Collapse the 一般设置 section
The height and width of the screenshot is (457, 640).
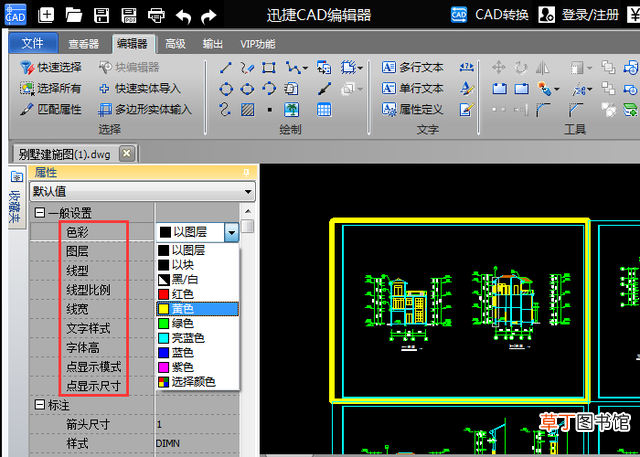coord(40,213)
